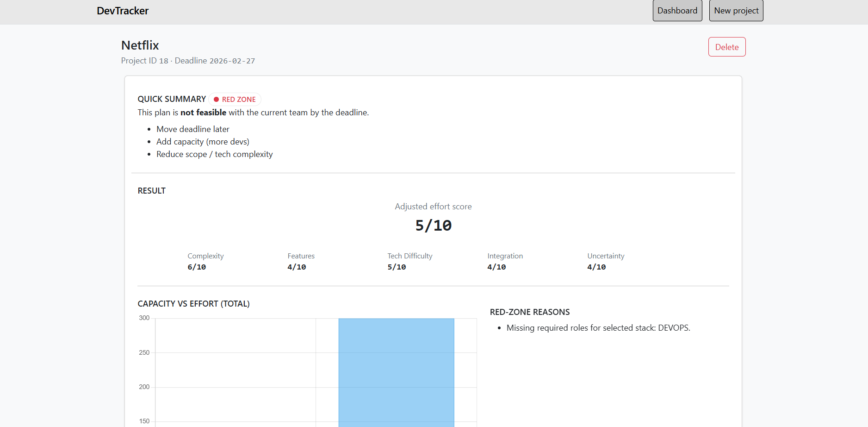Click the Tech Difficulty label
868x427 pixels.
point(410,256)
